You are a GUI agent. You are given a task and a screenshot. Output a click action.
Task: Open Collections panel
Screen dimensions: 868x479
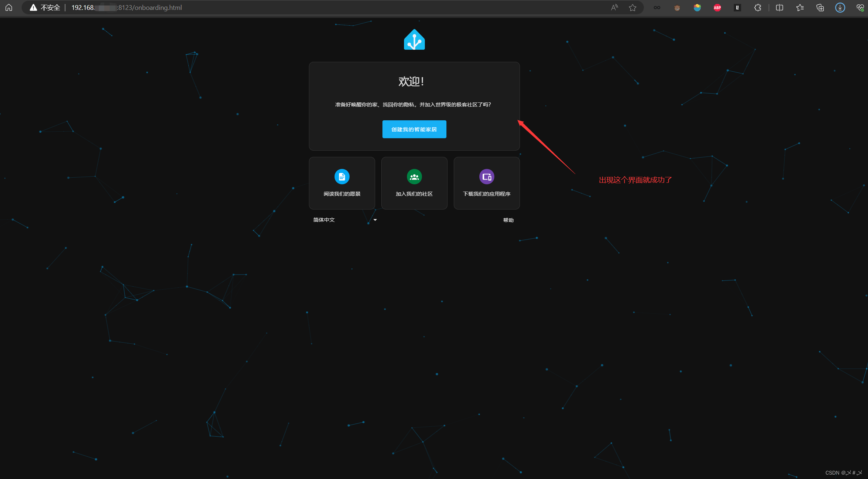(820, 8)
